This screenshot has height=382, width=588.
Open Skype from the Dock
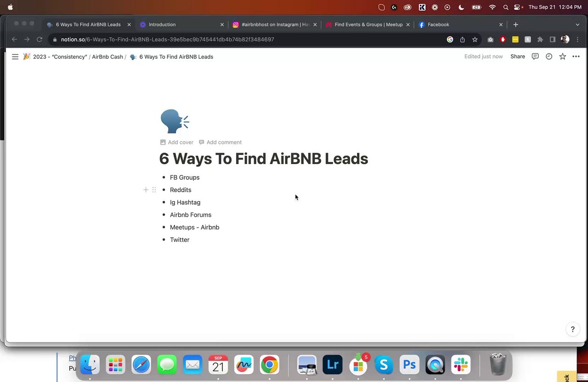384,365
